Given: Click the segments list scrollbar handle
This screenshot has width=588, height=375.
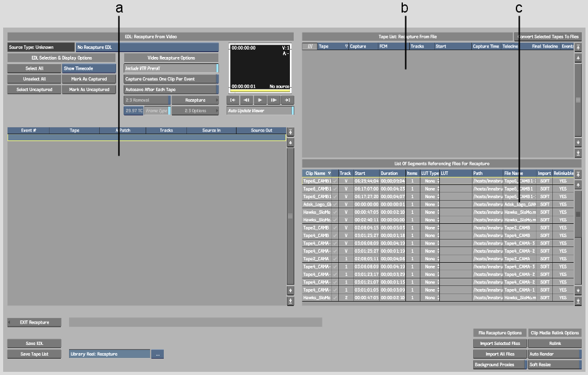Looking at the screenshot, I should (578, 214).
